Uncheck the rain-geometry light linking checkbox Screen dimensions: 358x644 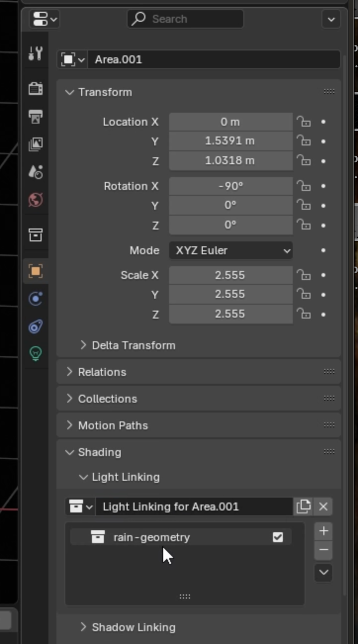(278, 537)
